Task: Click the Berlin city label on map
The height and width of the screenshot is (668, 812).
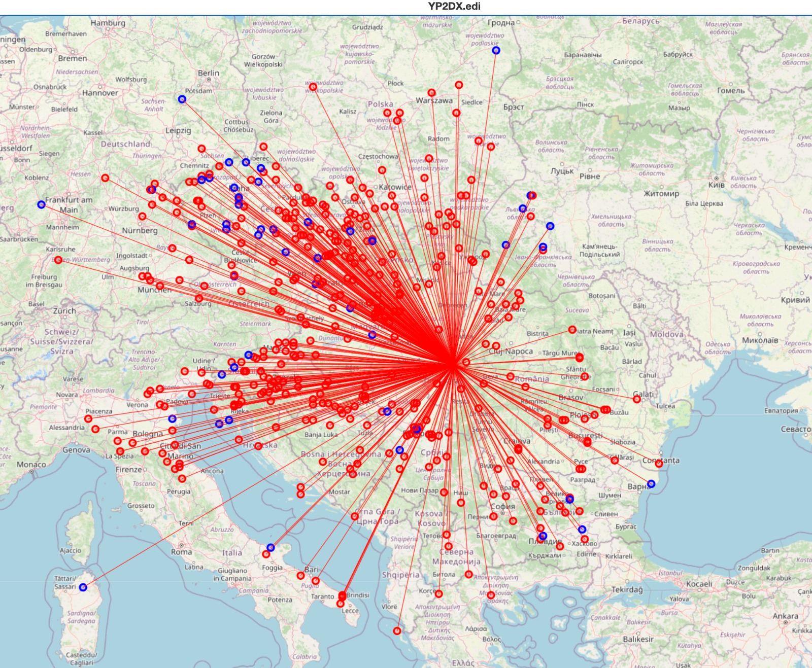Action: click(x=209, y=73)
